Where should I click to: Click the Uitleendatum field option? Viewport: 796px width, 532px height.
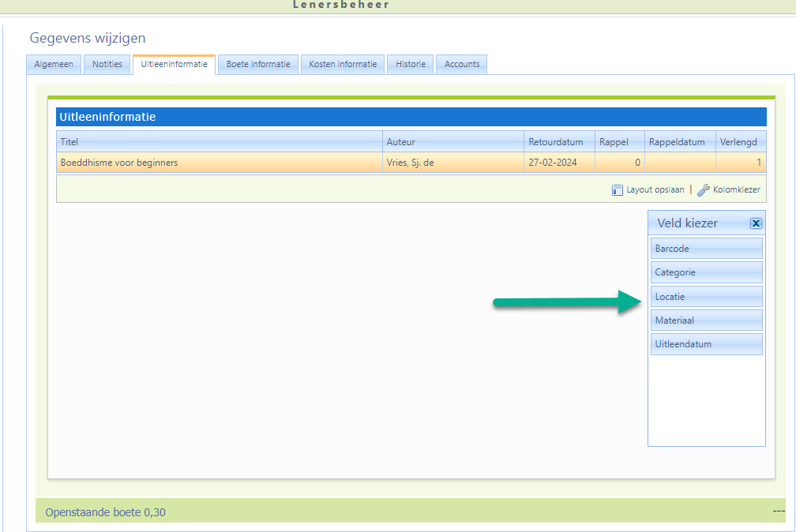pyautogui.click(x=706, y=344)
